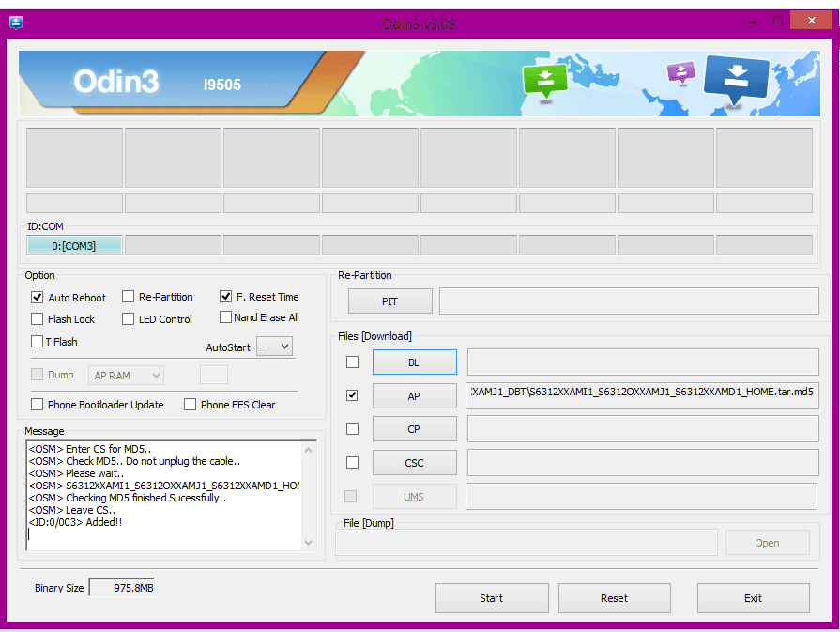Click the Odin3 app icon in title bar
Image resolution: width=840 pixels, height=632 pixels.
[x=16, y=23]
